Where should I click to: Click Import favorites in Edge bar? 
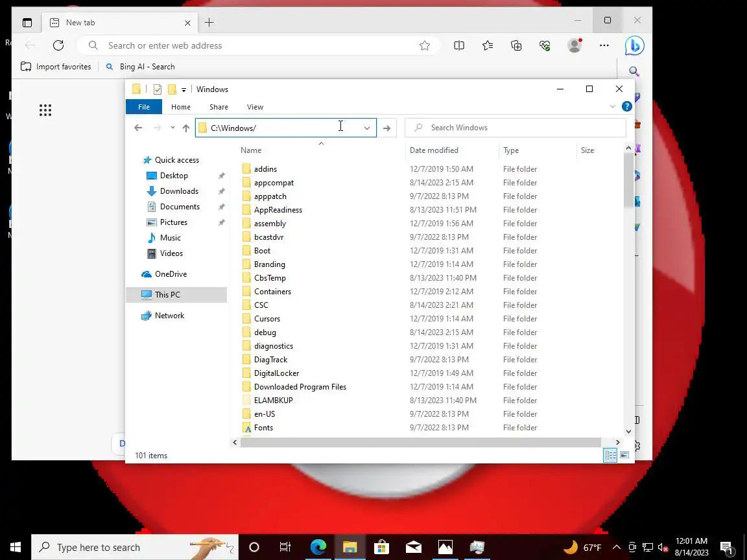56,67
